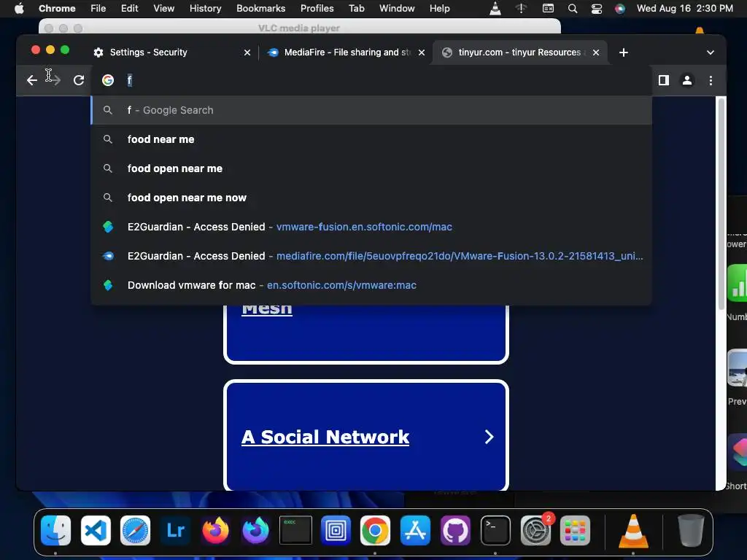This screenshot has width=747, height=560.
Task: Open the Profiles menu
Action: tap(317, 8)
